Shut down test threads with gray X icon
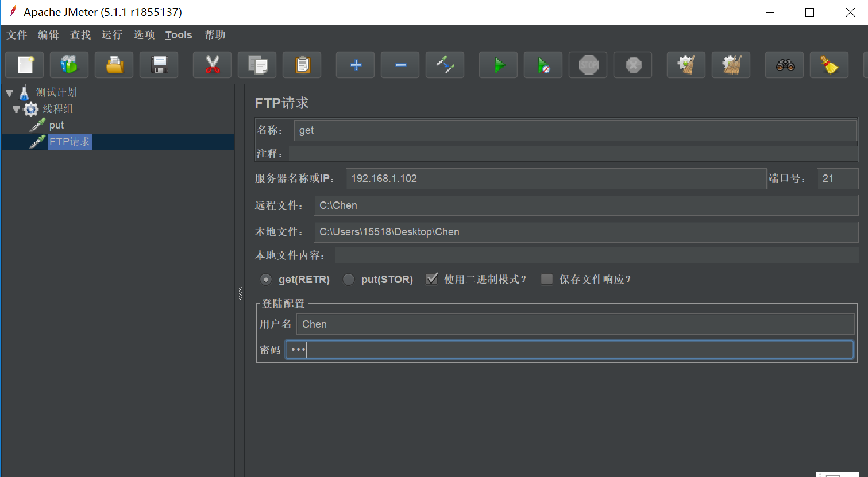This screenshot has width=868, height=477. pyautogui.click(x=633, y=65)
